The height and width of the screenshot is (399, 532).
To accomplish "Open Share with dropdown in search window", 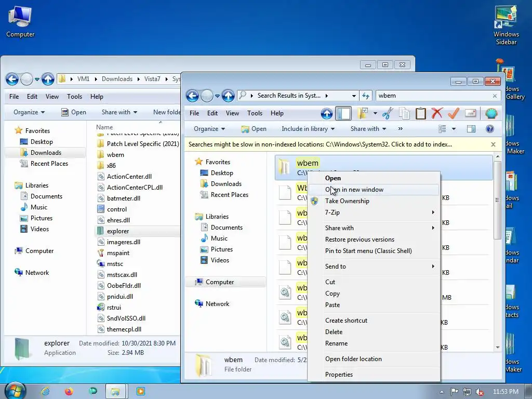I will point(368,129).
